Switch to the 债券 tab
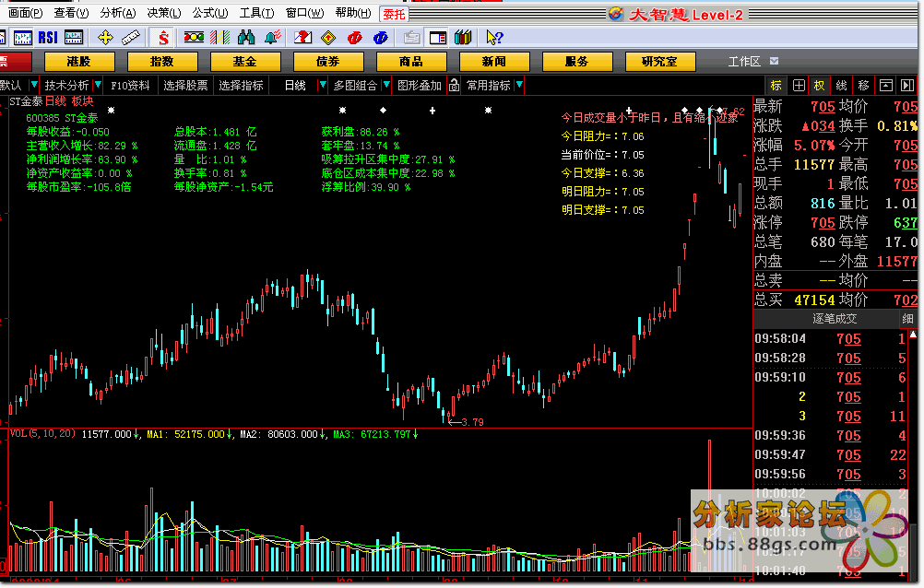Viewport: 924px width, 588px height. click(x=327, y=61)
